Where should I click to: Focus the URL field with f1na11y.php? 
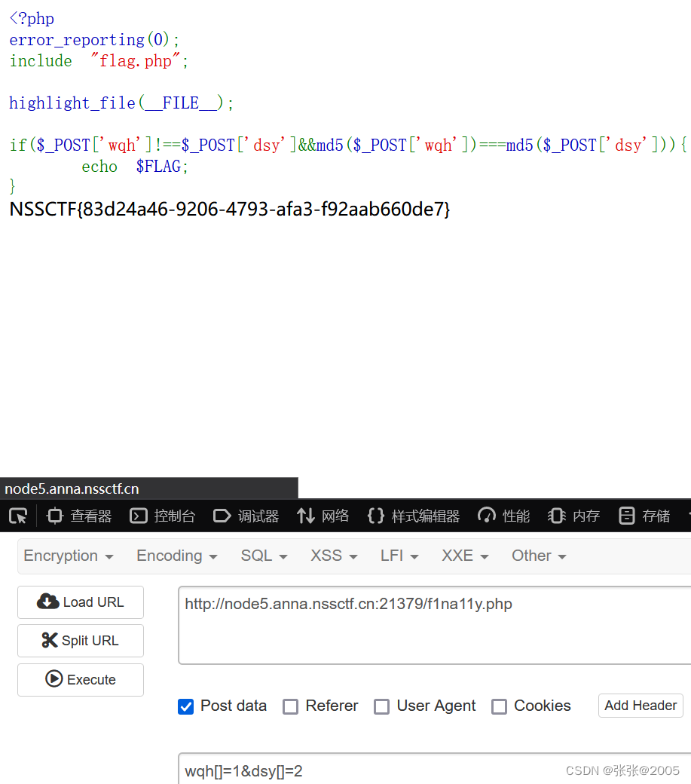(435, 626)
